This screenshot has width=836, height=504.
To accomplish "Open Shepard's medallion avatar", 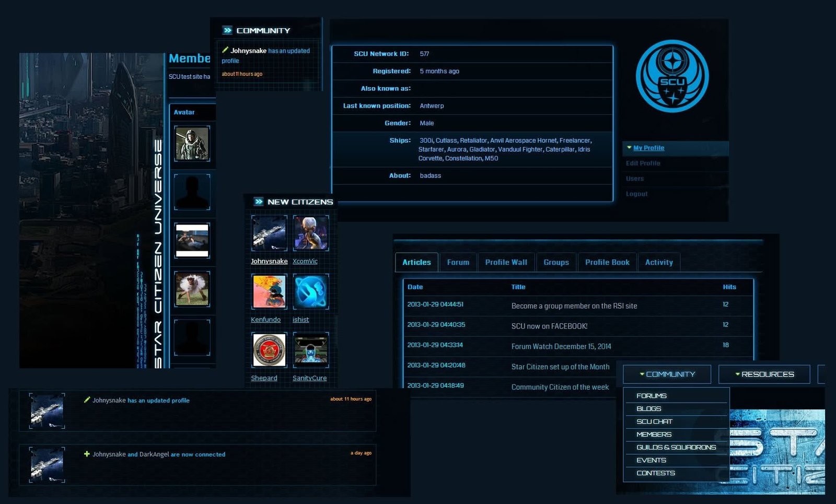I will tap(269, 350).
